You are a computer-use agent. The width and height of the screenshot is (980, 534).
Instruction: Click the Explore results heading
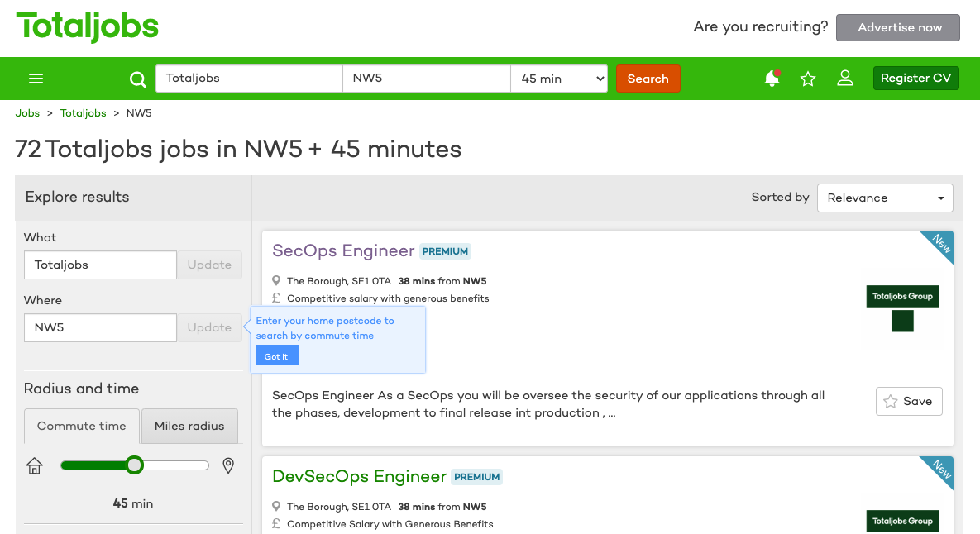point(78,197)
